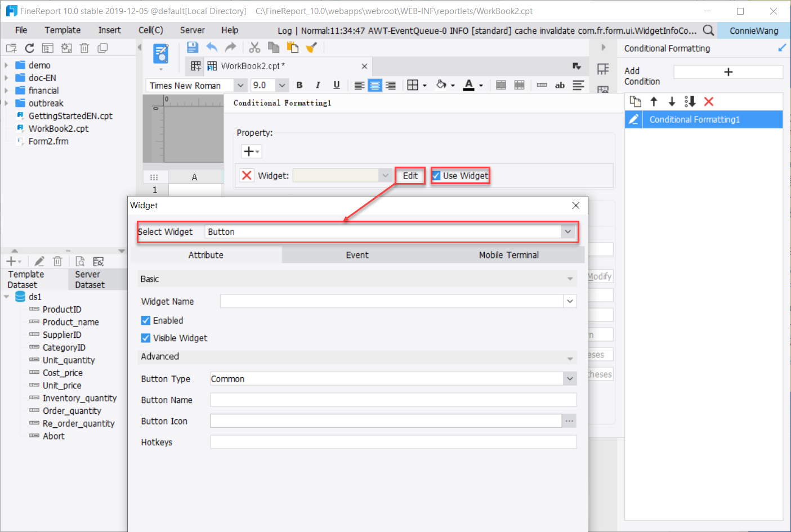Uncheck Visible Widget option
The image size is (791, 532).
pyautogui.click(x=146, y=338)
